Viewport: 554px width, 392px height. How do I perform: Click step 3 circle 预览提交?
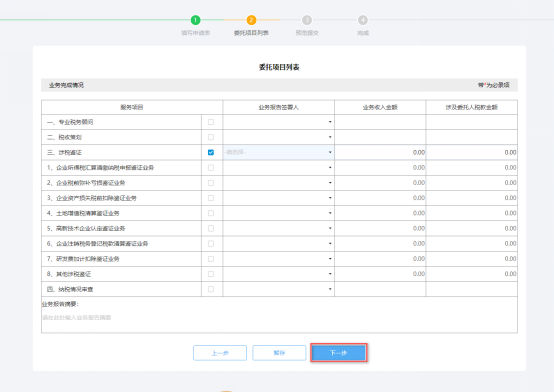[307, 20]
